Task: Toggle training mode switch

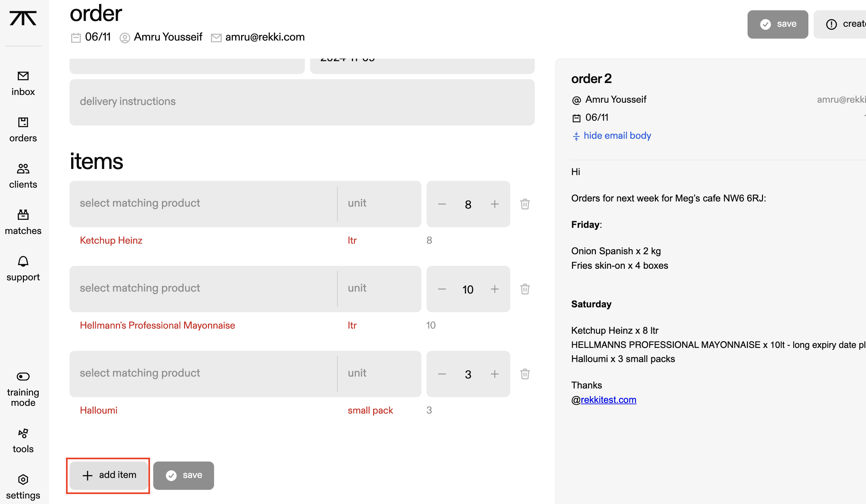Action: pyautogui.click(x=23, y=377)
